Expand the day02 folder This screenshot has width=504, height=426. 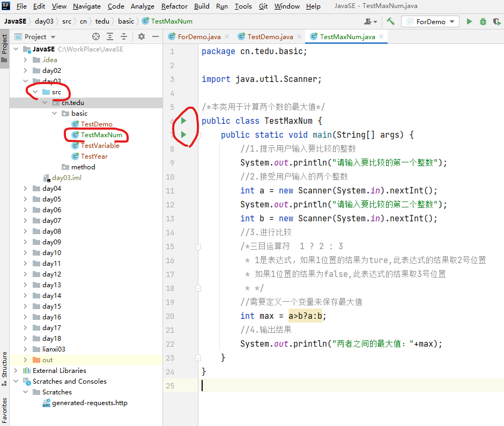tap(25, 70)
